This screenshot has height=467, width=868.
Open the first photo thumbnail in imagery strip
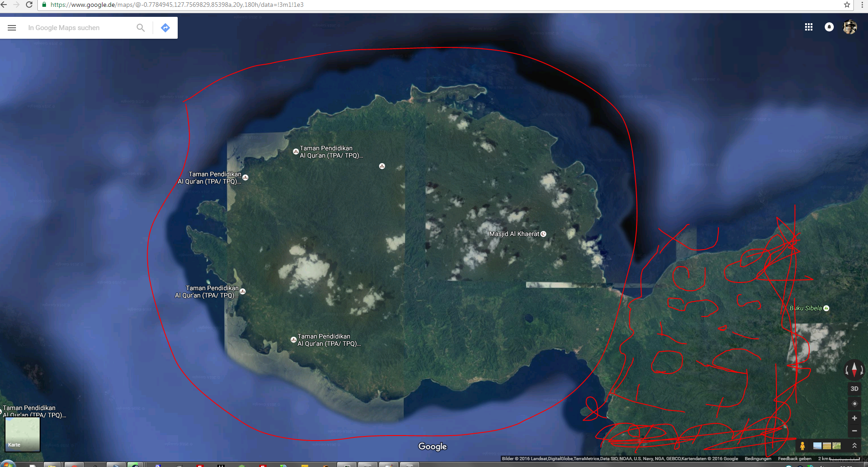[x=817, y=446]
